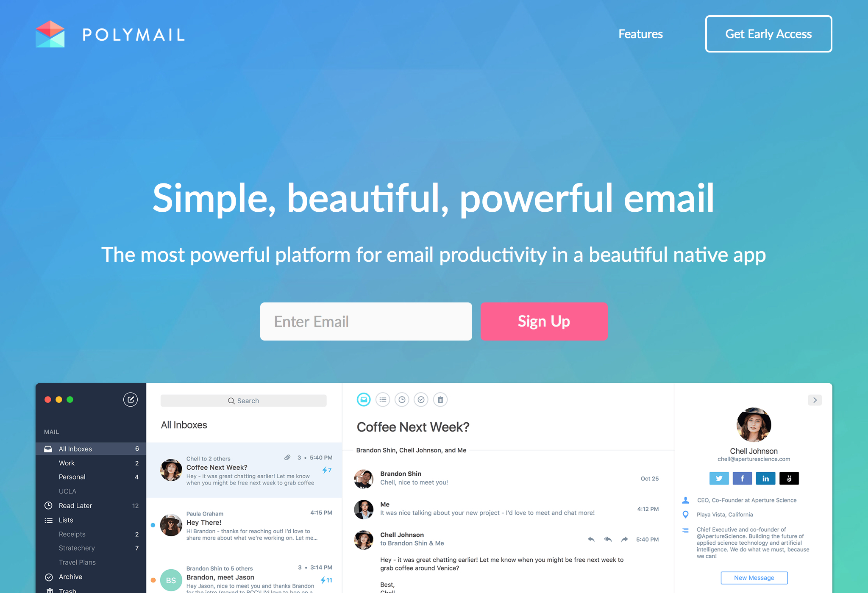Viewport: 868px width, 593px height.
Task: Toggle the Work inbox filter
Action: click(66, 463)
